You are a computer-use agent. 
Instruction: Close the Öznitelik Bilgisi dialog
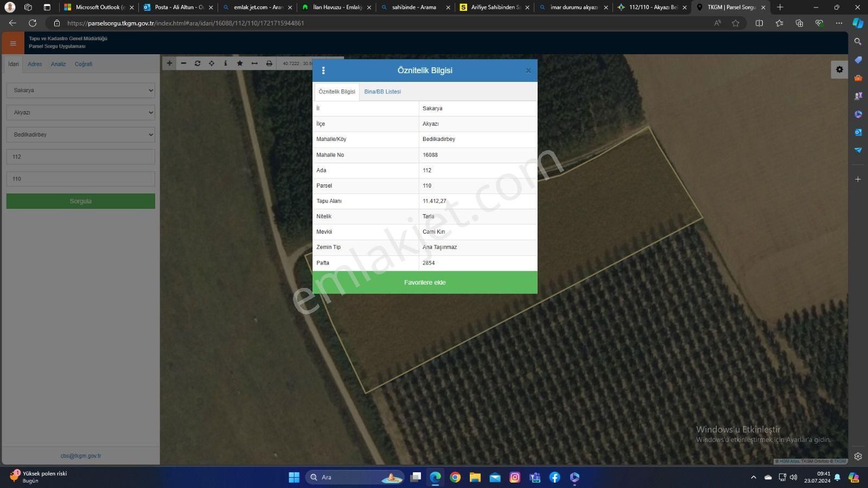pos(528,70)
